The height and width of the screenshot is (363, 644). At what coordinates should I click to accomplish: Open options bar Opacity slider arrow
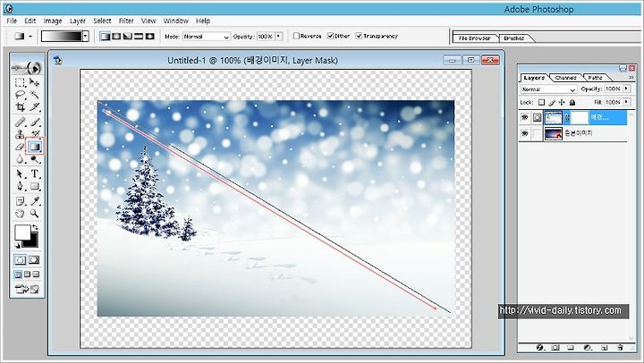279,36
